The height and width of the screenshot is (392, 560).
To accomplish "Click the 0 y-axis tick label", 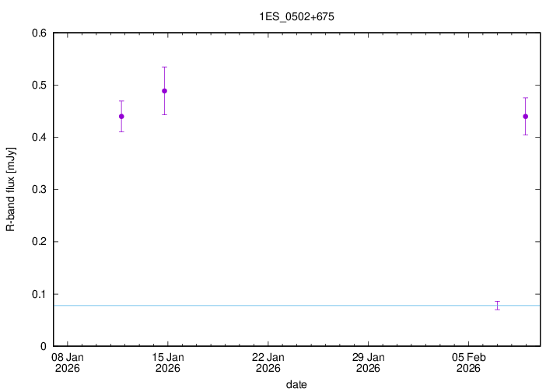I will (x=44, y=346).
